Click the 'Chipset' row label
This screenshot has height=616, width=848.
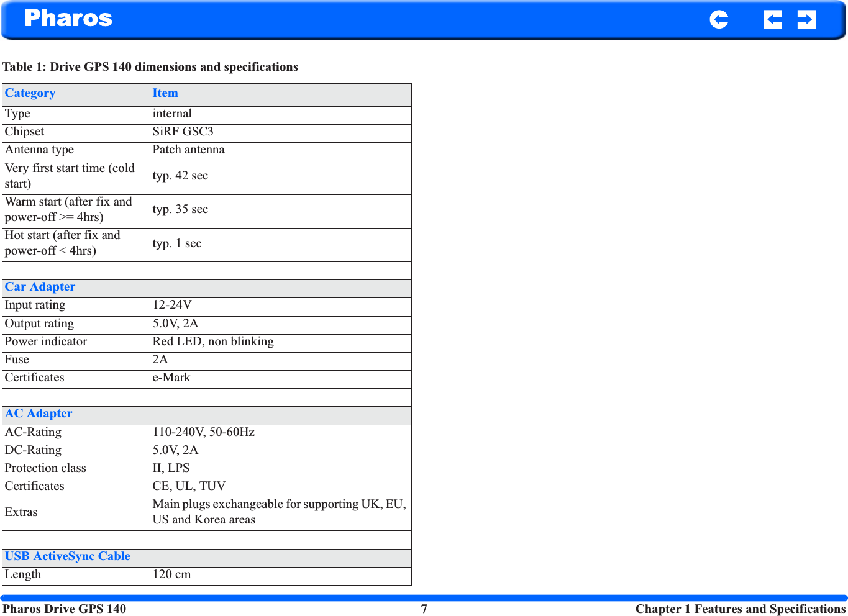[x=25, y=132]
